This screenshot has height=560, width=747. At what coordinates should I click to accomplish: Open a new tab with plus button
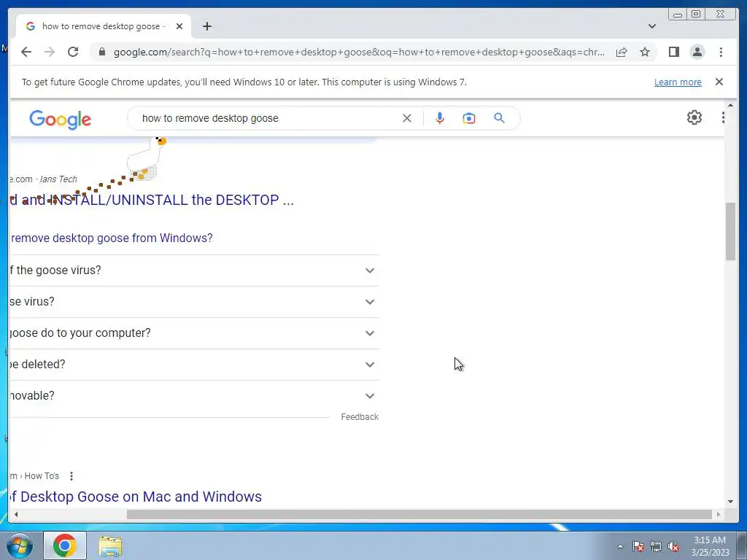click(206, 26)
